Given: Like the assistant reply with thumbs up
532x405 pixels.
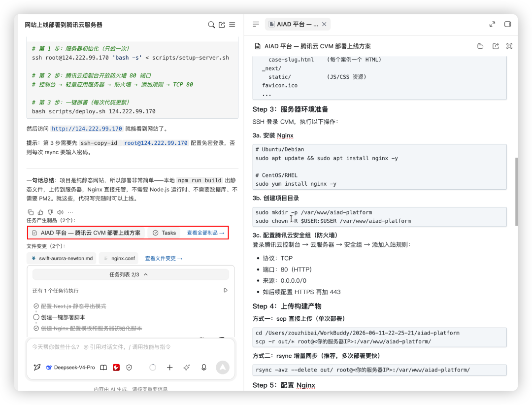Looking at the screenshot, I should coord(40,212).
